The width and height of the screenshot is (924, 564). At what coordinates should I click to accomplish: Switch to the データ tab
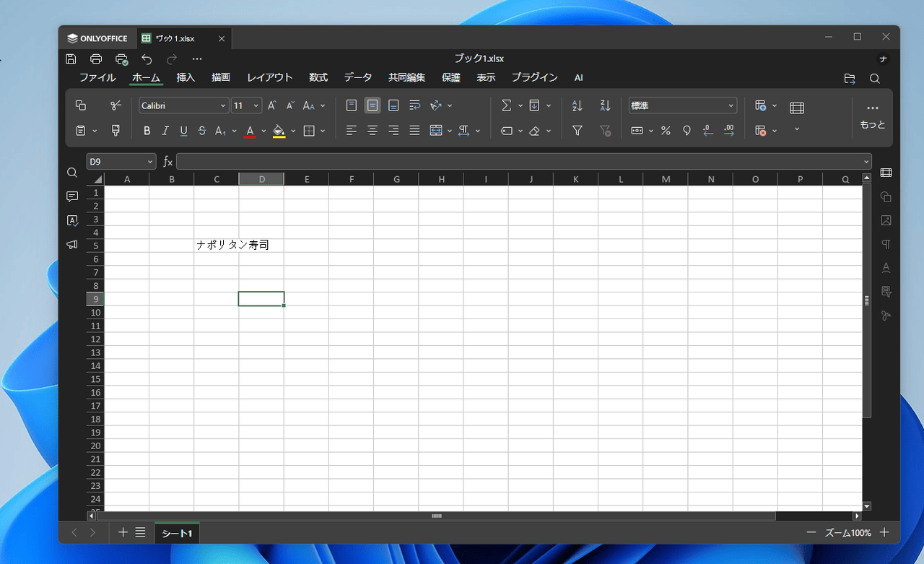pos(358,78)
